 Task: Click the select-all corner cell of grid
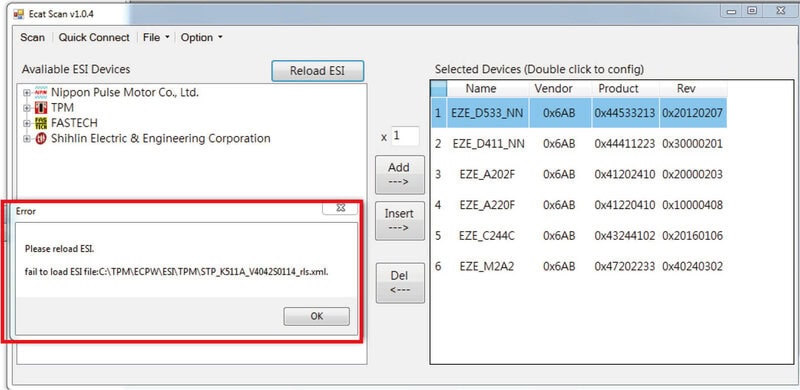click(438, 89)
